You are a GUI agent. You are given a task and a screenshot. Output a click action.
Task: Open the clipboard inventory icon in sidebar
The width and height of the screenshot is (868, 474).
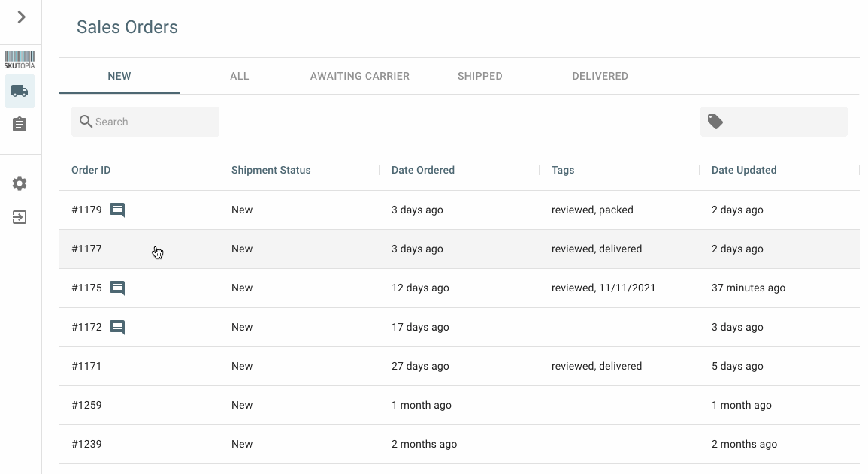[20, 125]
